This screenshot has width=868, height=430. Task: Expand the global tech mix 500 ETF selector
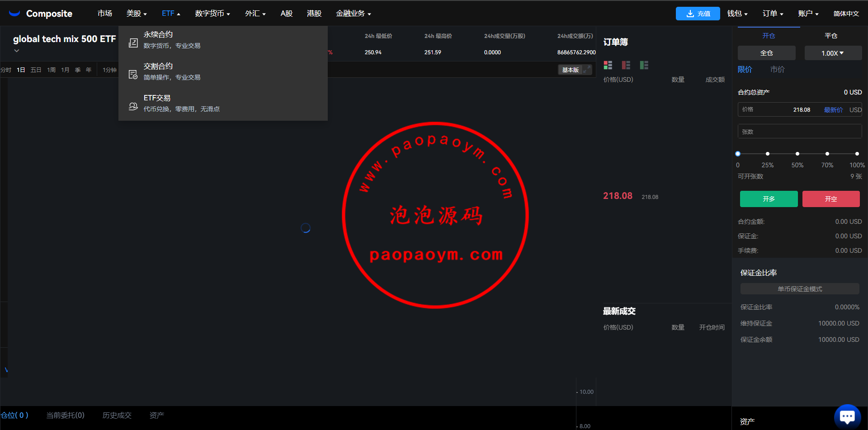17,51
